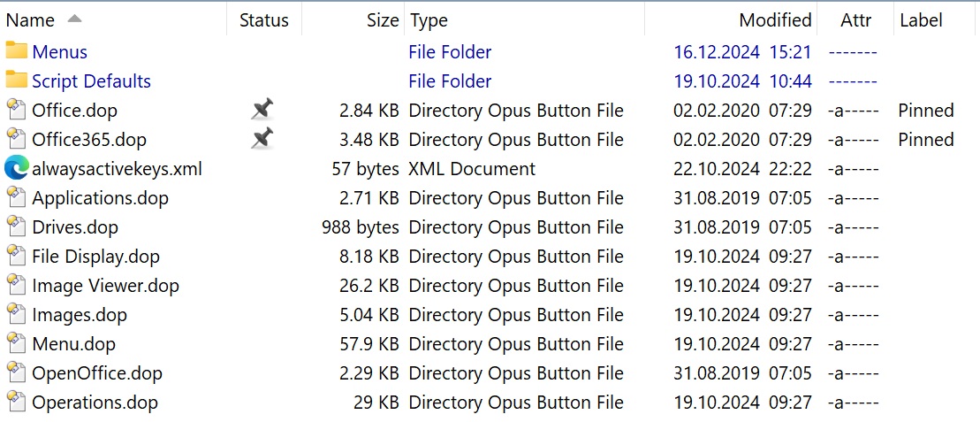
Task: Sort the list by Size column
Action: coord(383,20)
